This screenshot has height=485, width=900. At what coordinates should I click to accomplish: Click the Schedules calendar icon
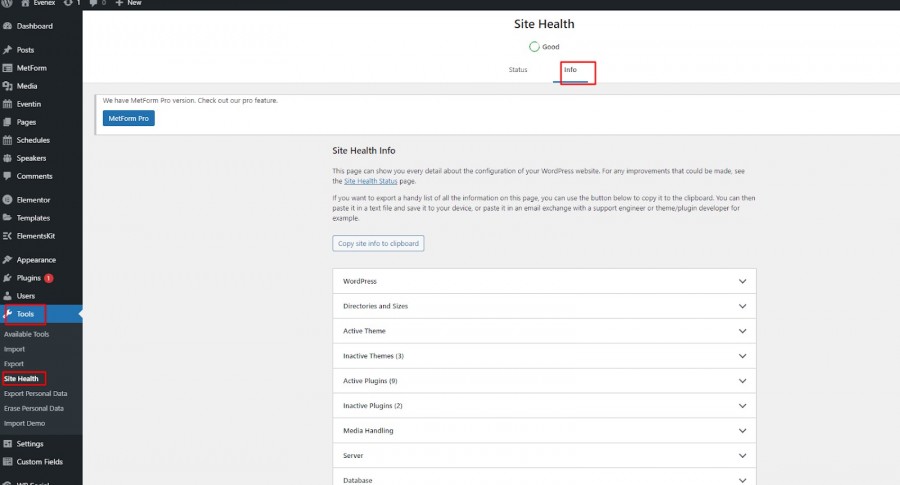(7, 140)
